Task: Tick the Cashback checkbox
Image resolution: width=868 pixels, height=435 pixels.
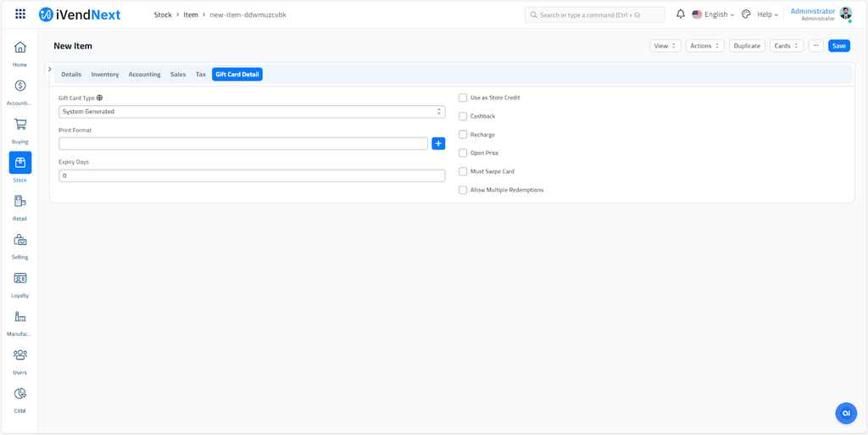Action: (463, 116)
